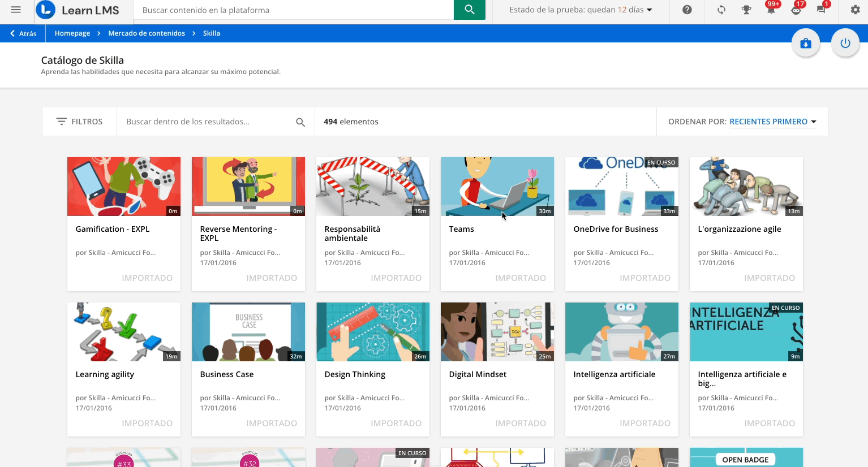The image size is (868, 467).
Task: Open the Business Case course thumbnail
Action: [x=248, y=332]
